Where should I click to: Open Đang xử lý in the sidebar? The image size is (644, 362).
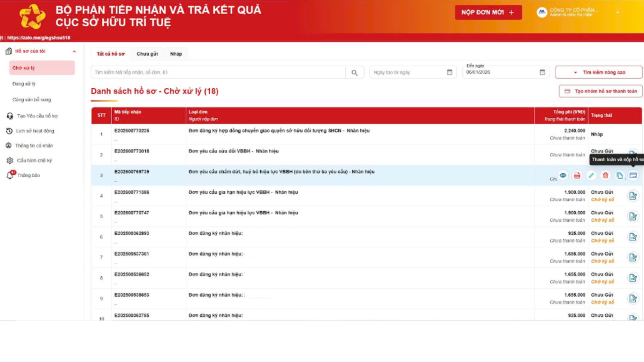24,84
